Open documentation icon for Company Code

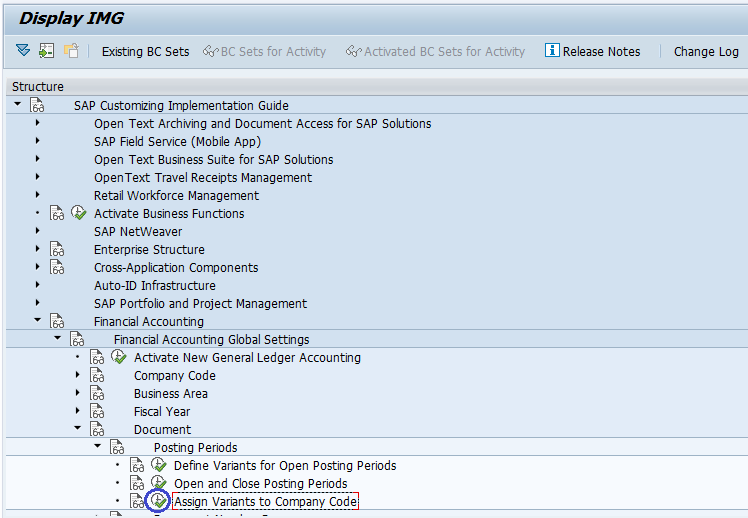[97, 375]
